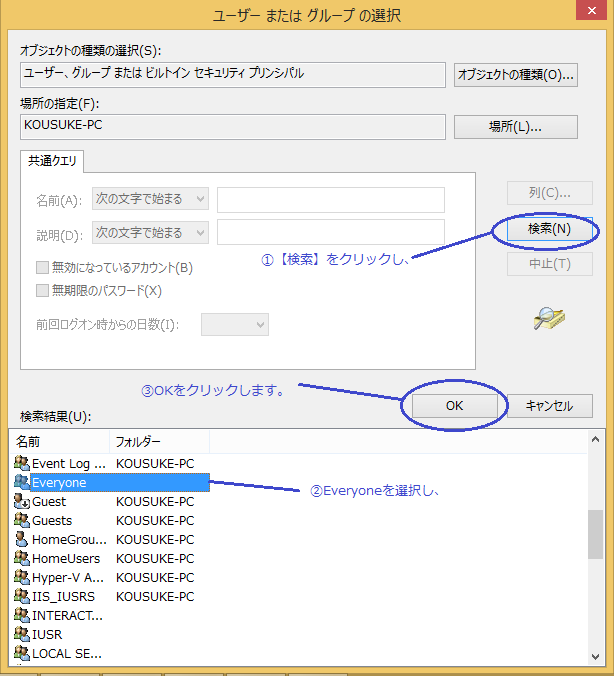Click the 名前 text input field
This screenshot has width=614, height=676.
[330, 199]
